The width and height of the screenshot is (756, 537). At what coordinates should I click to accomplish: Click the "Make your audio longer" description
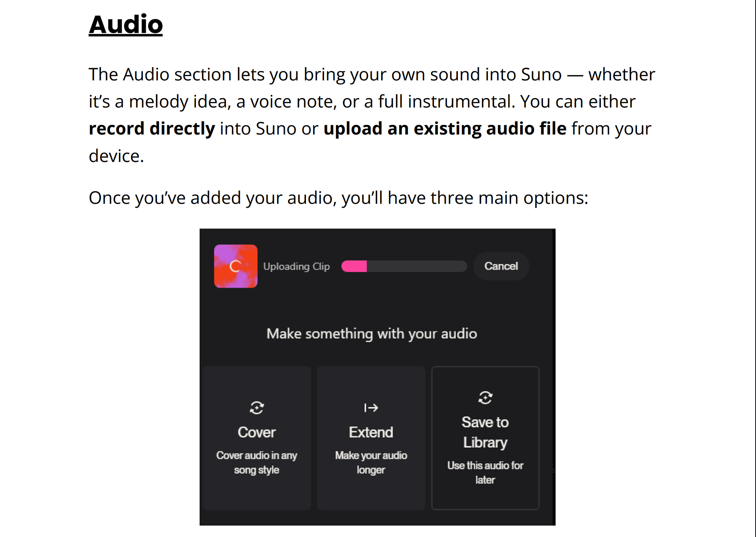(x=371, y=463)
